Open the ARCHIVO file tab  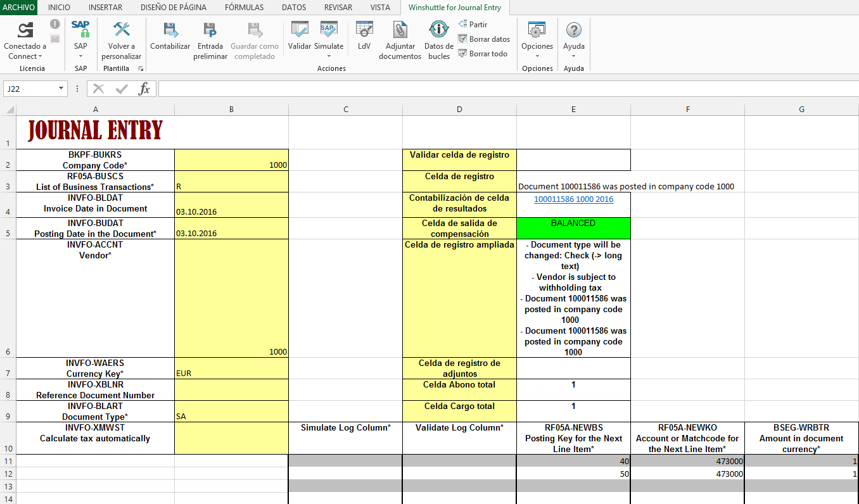(x=19, y=8)
